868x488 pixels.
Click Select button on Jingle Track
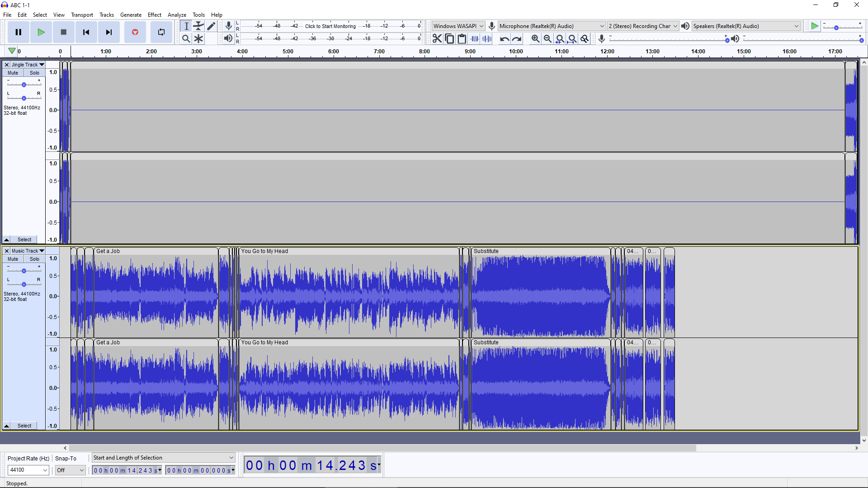(24, 239)
